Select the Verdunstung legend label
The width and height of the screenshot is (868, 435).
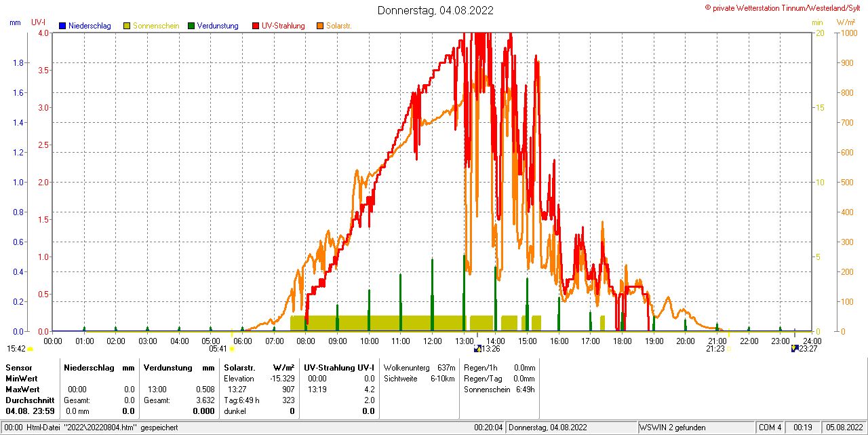tap(218, 26)
